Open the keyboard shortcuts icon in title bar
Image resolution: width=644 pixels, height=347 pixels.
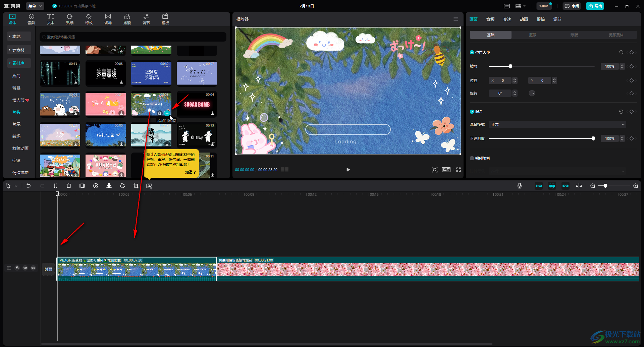point(507,6)
